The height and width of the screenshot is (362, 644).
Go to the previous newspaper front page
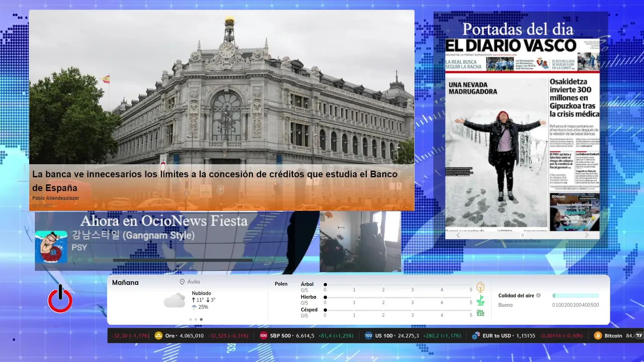click(x=458, y=235)
